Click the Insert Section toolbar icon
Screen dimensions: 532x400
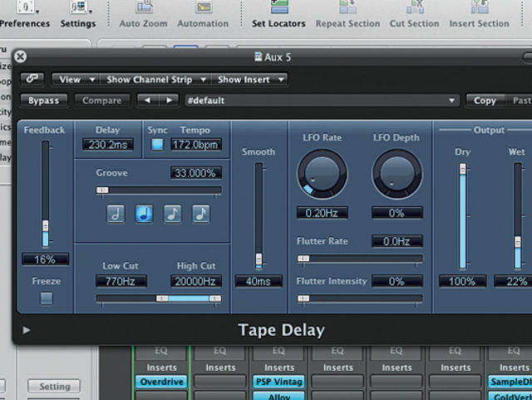(480, 7)
